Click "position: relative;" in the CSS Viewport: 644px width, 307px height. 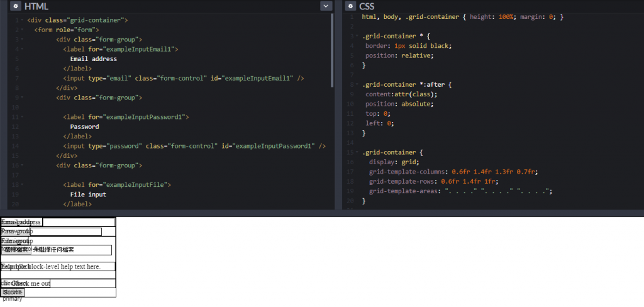pyautogui.click(x=399, y=55)
